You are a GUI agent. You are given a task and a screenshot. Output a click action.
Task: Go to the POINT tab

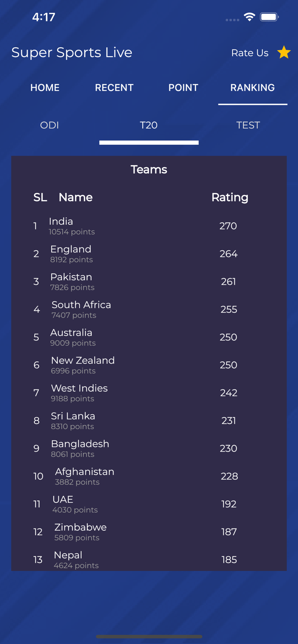pyautogui.click(x=183, y=88)
